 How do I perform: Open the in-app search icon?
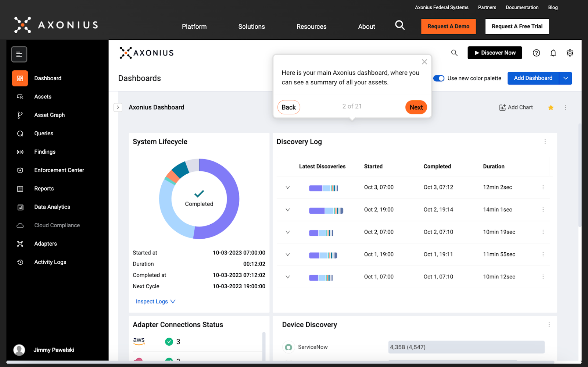tap(454, 53)
